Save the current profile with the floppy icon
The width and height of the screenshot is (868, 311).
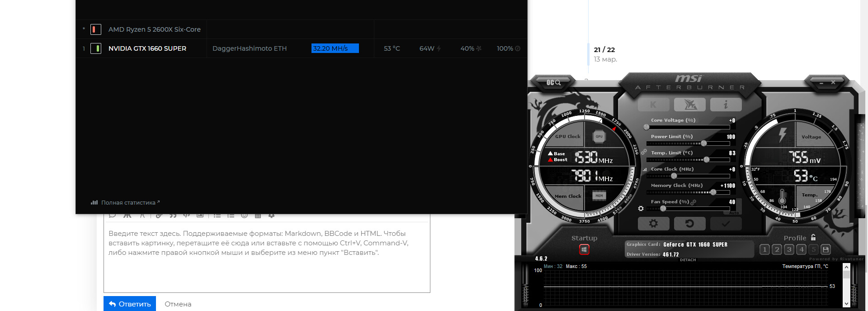(826, 249)
